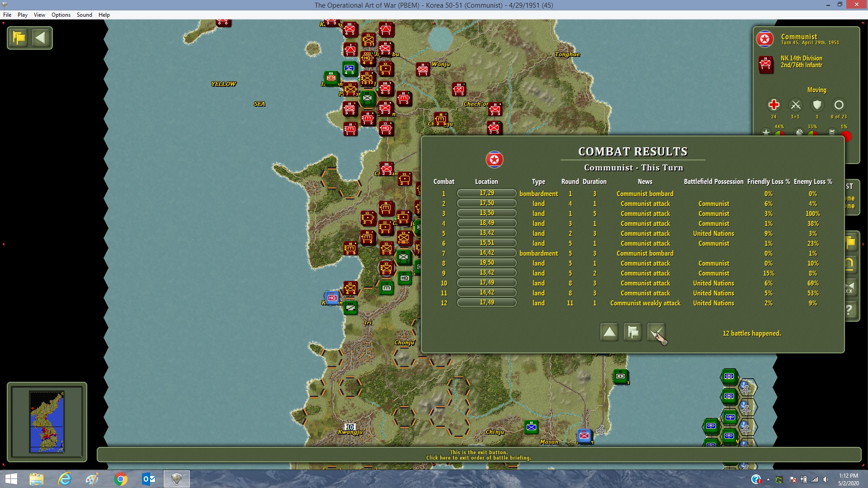The width and height of the screenshot is (868, 488).
Task: Click the flag button in Combat Results dialog
Action: coord(632,332)
